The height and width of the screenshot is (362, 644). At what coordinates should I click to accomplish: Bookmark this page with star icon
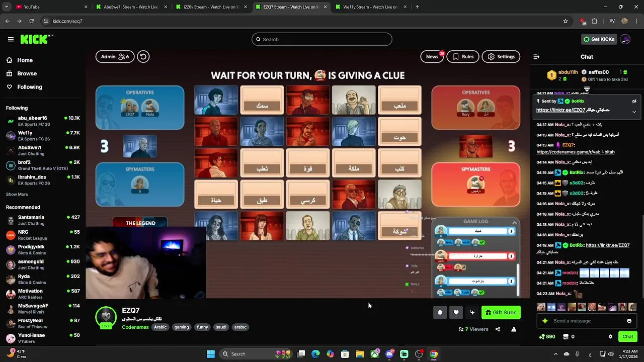(566, 21)
